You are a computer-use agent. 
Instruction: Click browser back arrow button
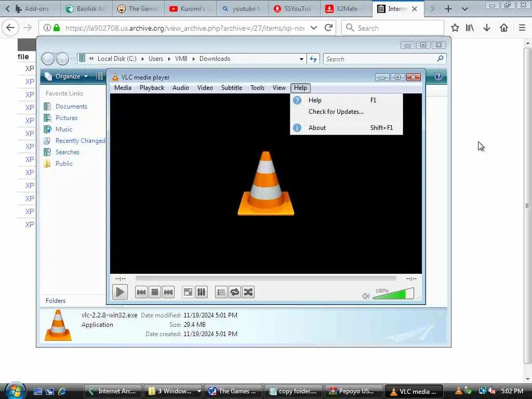[x=10, y=28]
